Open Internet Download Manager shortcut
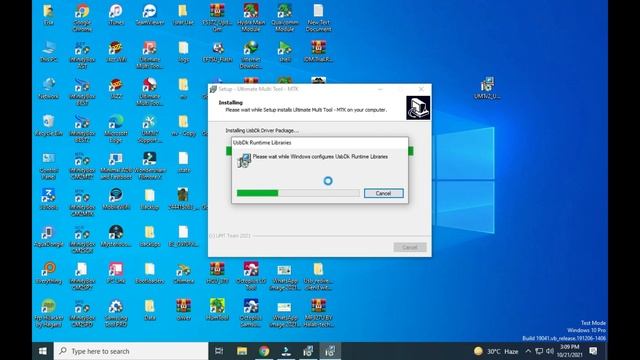640x360 pixels. tap(251, 55)
